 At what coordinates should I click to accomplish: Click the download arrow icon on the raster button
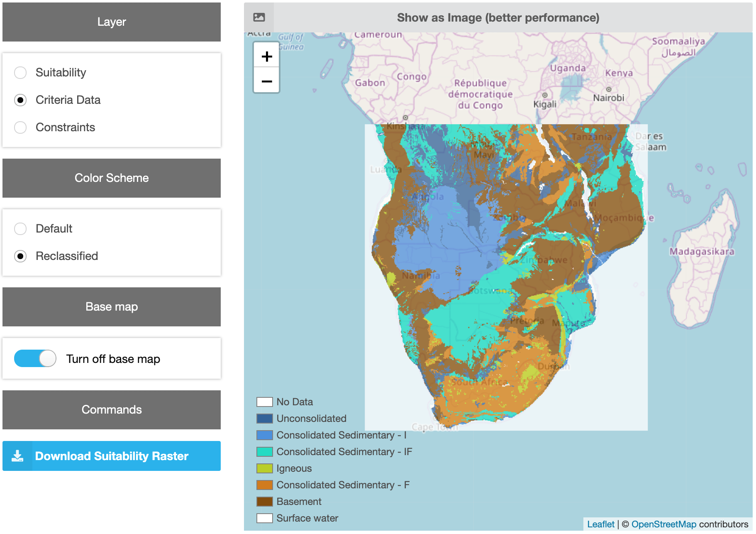pyautogui.click(x=17, y=456)
